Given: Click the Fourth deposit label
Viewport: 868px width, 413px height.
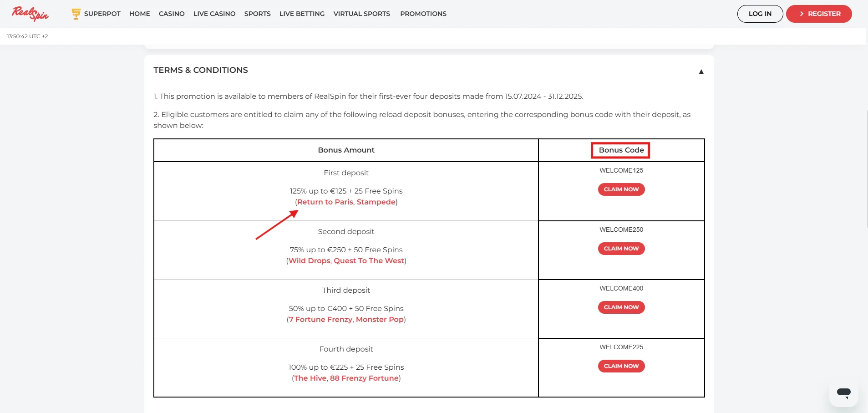Looking at the screenshot, I should click(346, 349).
